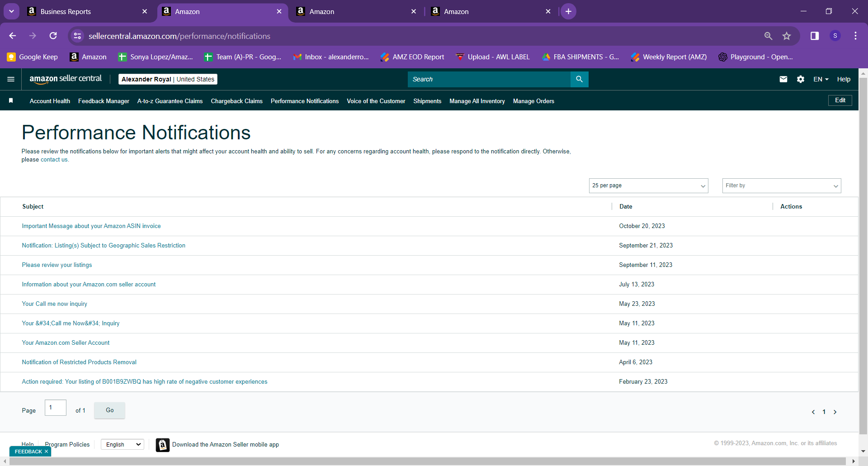Go to previous page arrow in pagination
Screen dimensions: 868x466
[x=813, y=412]
